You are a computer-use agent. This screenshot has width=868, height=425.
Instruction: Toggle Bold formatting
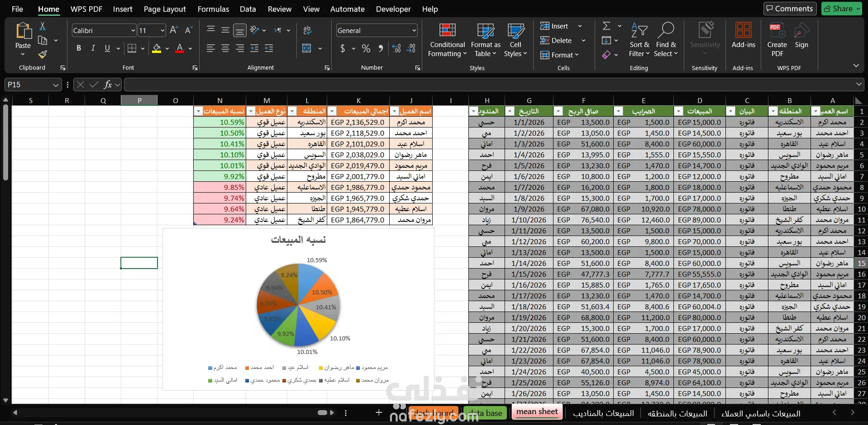[79, 48]
